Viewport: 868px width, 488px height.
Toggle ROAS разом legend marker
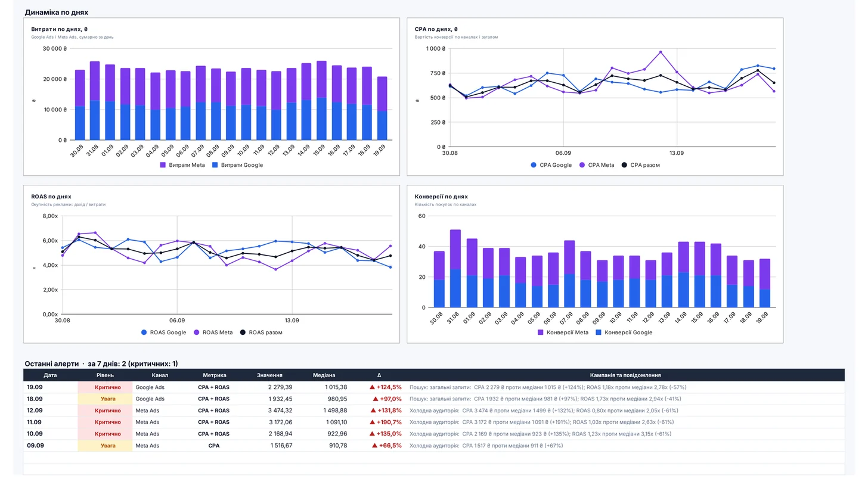tap(243, 332)
